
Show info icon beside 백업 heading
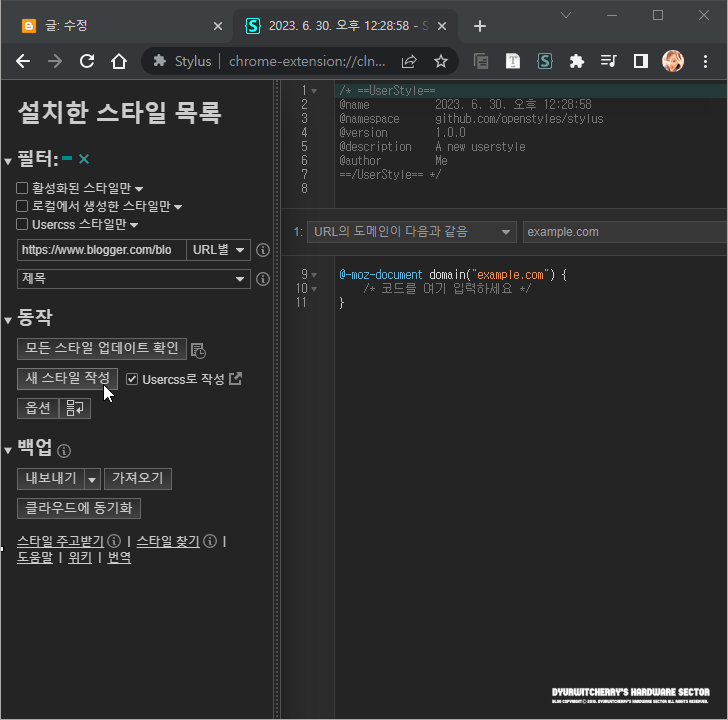point(64,450)
